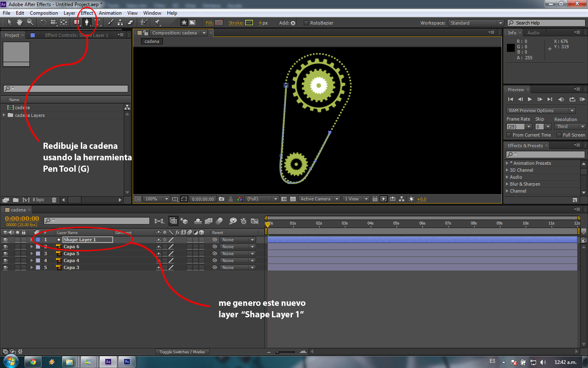
Task: Select the Pen tool
Action: tap(87, 22)
